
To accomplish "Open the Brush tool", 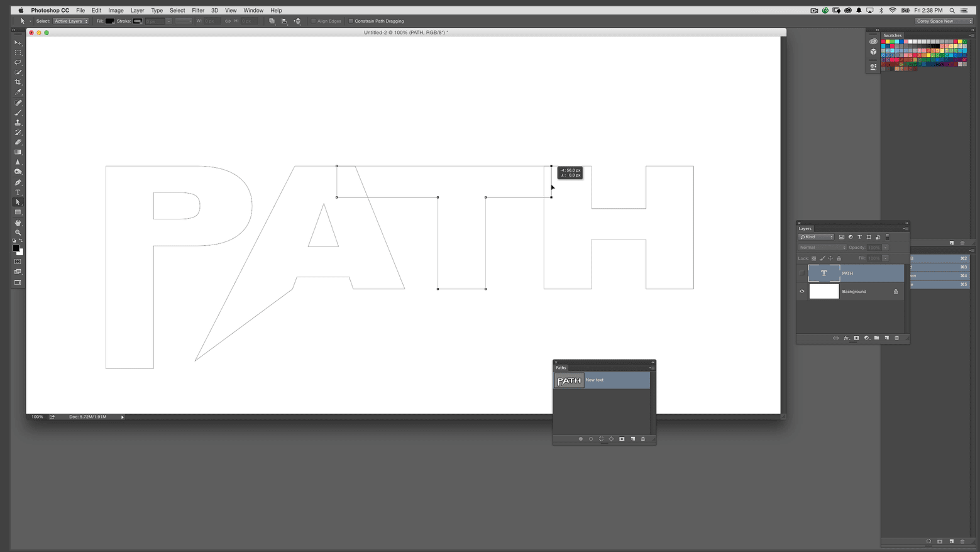I will [18, 113].
